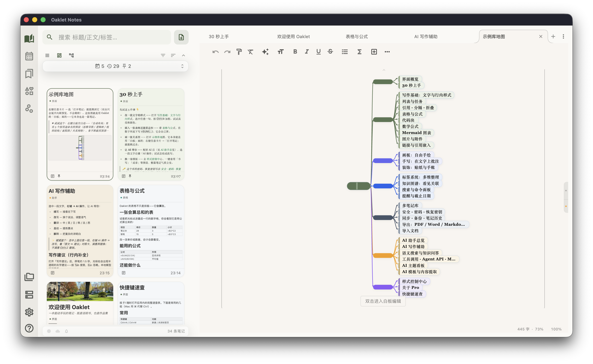593x364 pixels.
Task: Click the search notes input field
Action: click(x=107, y=37)
